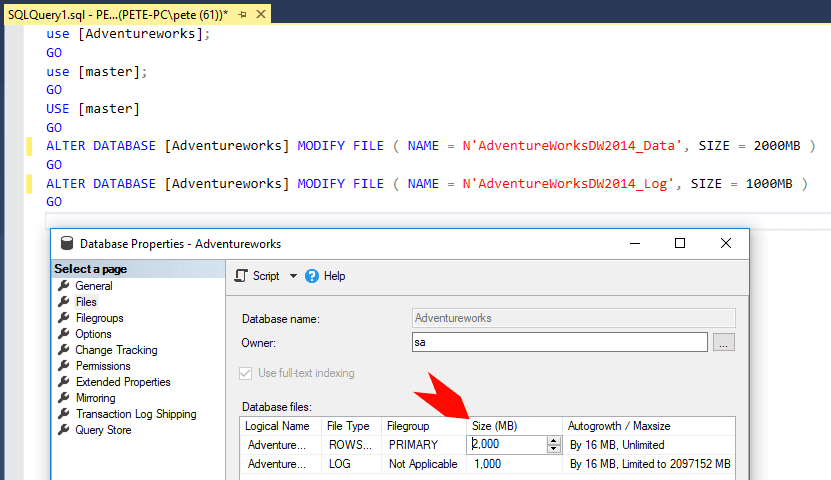Image resolution: width=831 pixels, height=480 pixels.
Task: Click the 'Not Applicable' filegroup cell
Action: 424,464
